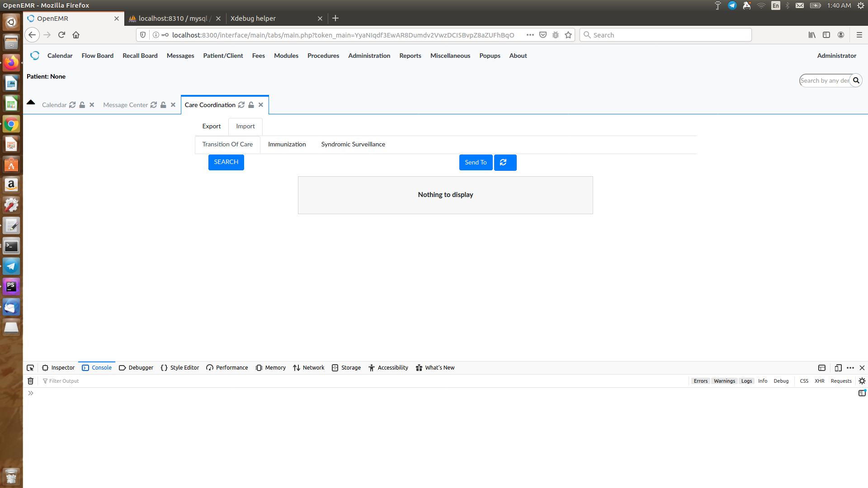Open devtools settings via the gear icon
The image size is (868, 488).
pyautogui.click(x=863, y=381)
